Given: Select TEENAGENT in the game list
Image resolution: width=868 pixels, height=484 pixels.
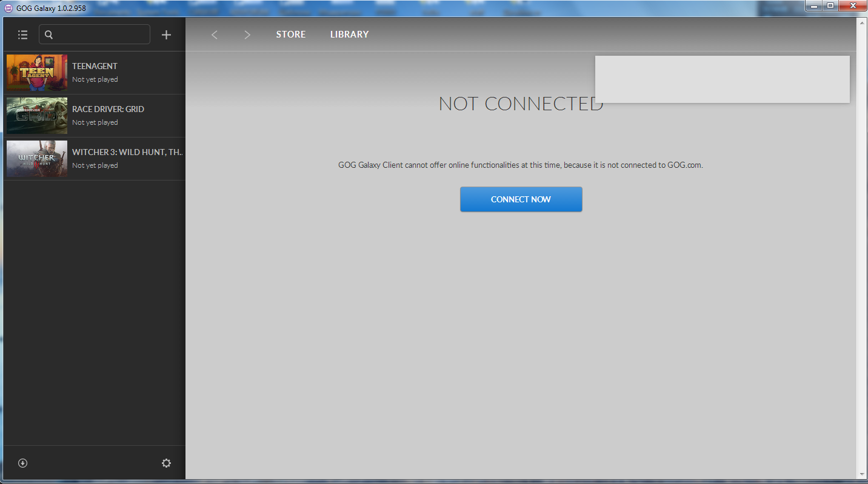Looking at the screenshot, I should 95,73.
